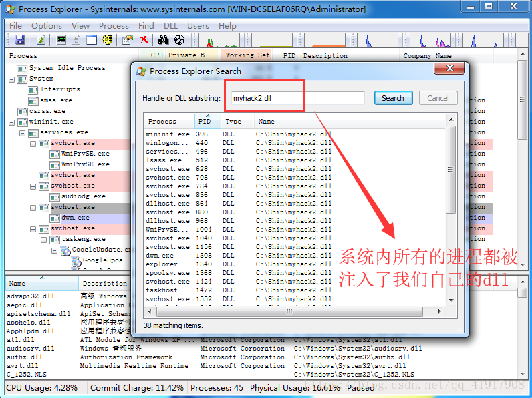Select System Idle Process row
The width and height of the screenshot is (532, 398).
68,68
